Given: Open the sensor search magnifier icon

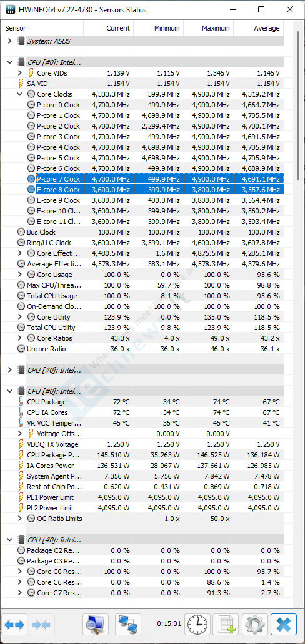Looking at the screenshot, I should tap(96, 625).
